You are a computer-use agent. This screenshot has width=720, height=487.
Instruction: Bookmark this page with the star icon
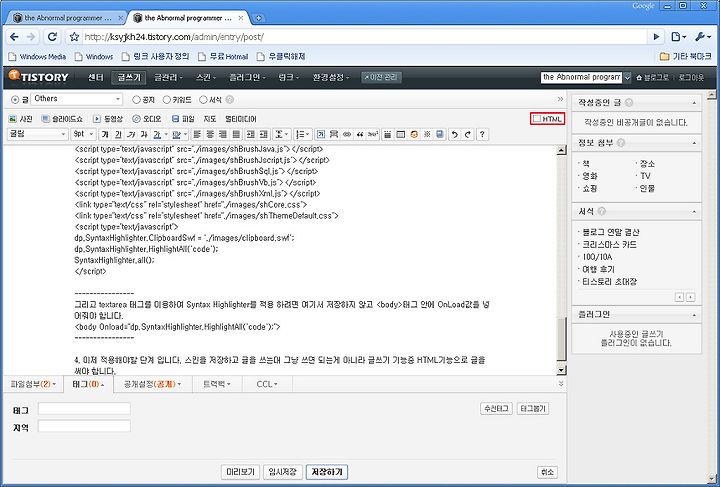74,37
